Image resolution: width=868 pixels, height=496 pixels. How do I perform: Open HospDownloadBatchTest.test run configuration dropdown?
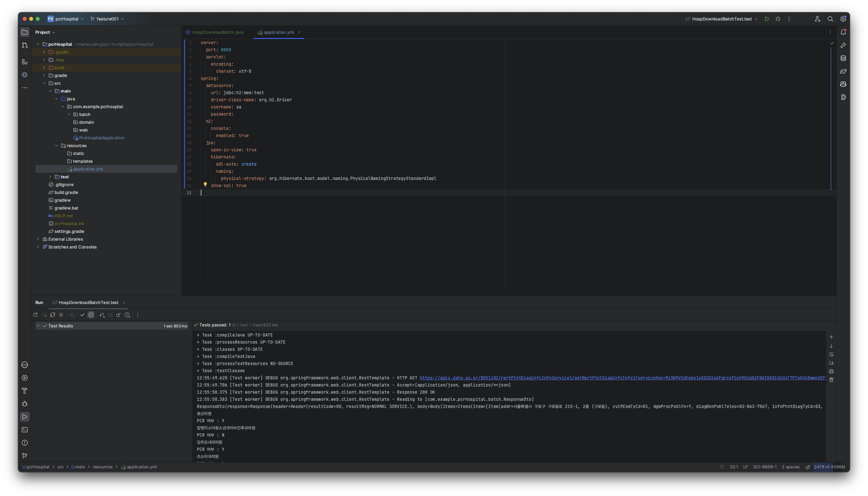coord(721,19)
